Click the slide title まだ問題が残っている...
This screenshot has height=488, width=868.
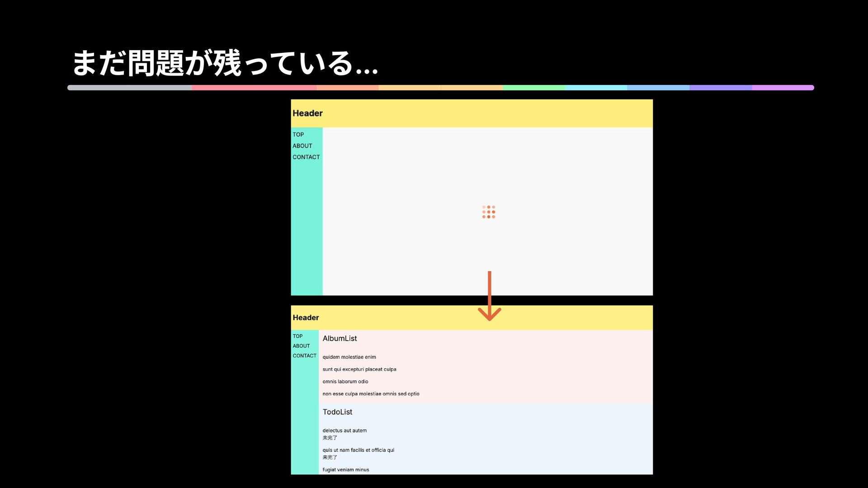(225, 63)
